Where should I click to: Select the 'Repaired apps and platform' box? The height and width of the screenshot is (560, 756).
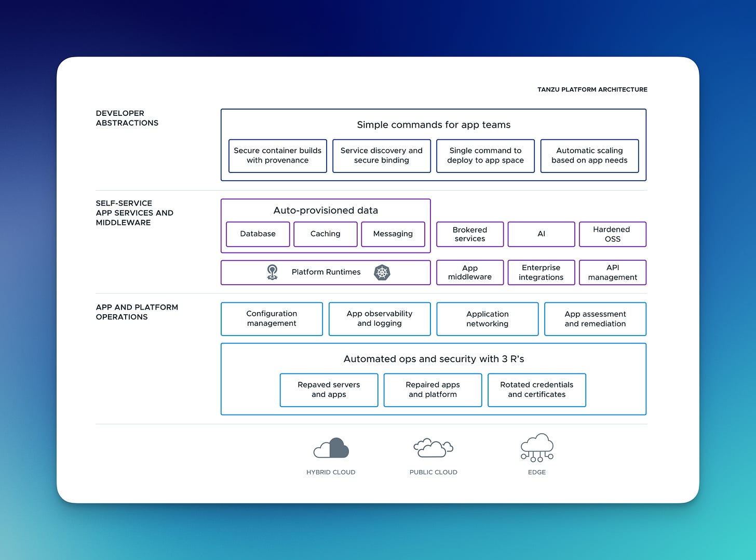pyautogui.click(x=433, y=390)
